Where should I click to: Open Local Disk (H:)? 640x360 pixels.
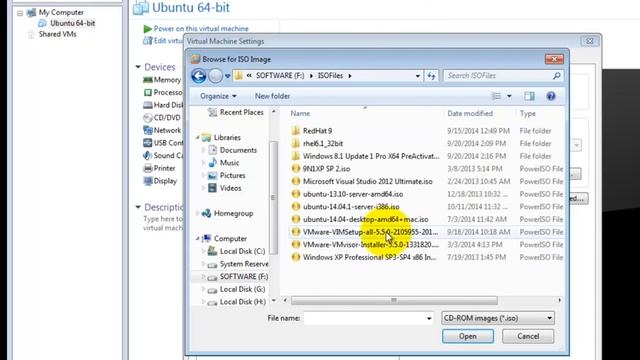pos(237,302)
